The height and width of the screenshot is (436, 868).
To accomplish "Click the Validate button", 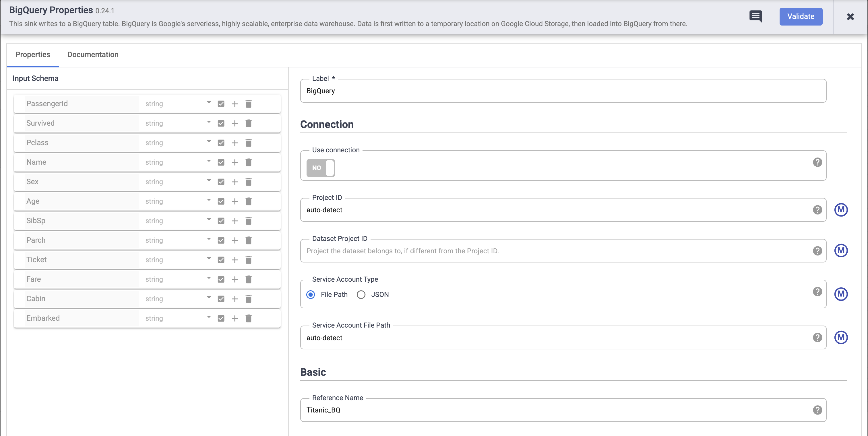I will (801, 17).
